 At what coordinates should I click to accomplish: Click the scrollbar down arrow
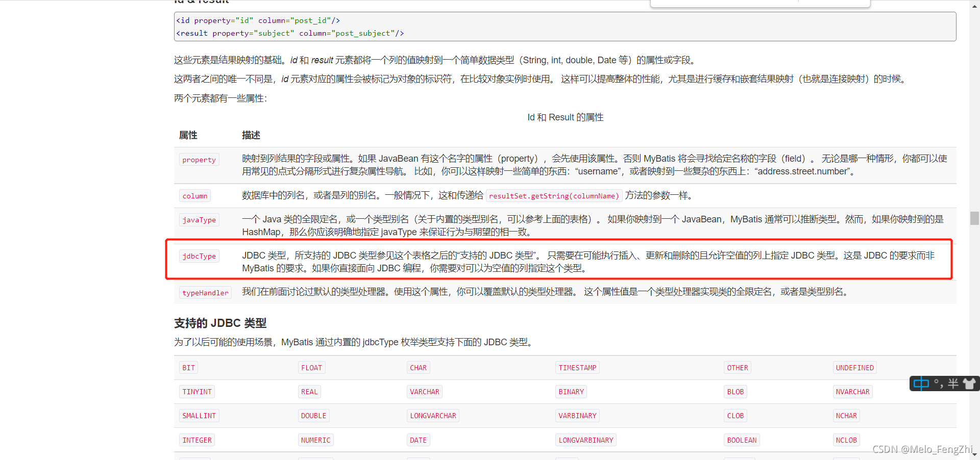[974, 455]
